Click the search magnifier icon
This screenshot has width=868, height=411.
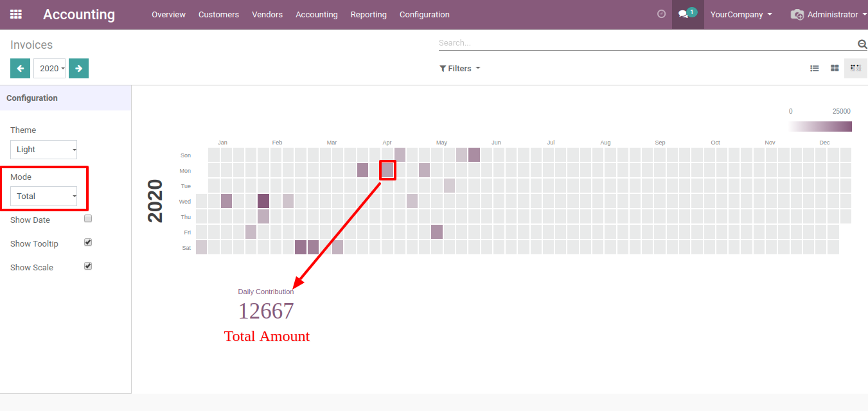pos(862,44)
